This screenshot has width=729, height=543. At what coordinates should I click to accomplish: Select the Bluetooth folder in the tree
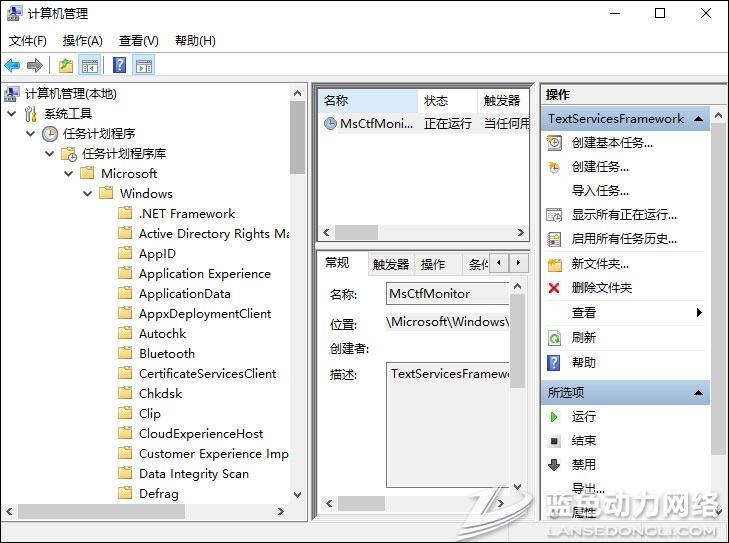point(166,354)
